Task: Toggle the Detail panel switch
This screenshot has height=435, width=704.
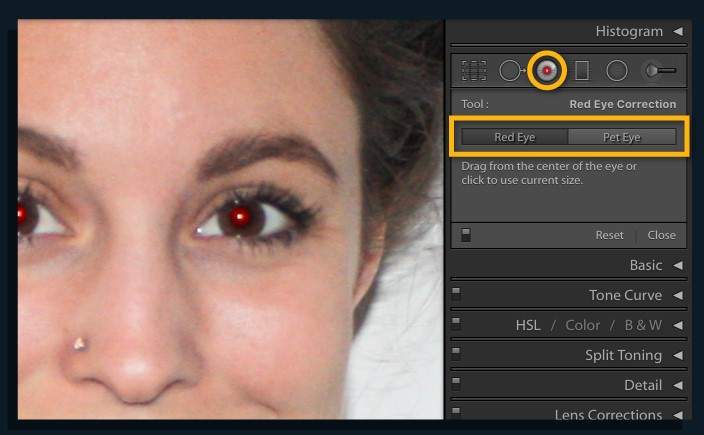Action: coord(456,383)
